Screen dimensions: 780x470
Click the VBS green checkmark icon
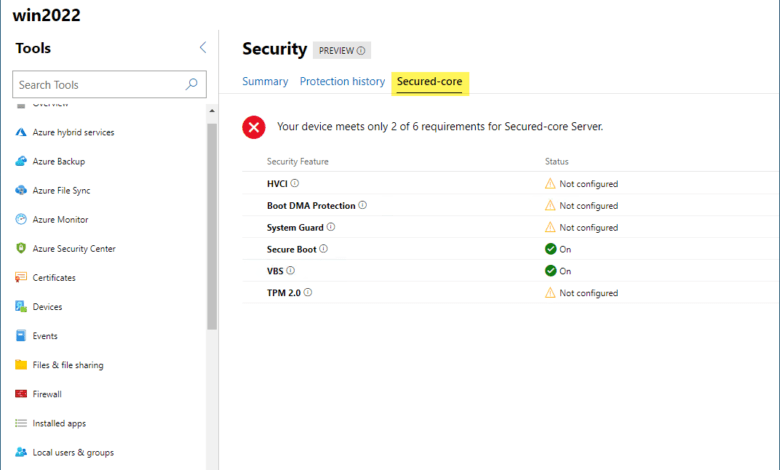coord(550,271)
